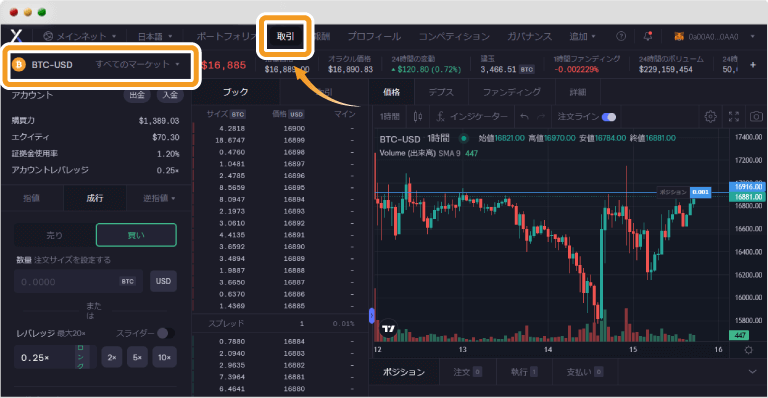Click the plus icon in stats bar
The width and height of the screenshot is (768, 398).
click(753, 65)
